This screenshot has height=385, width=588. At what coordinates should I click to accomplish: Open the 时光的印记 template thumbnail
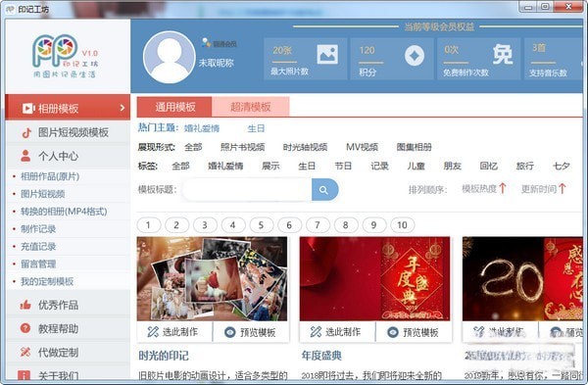coord(213,278)
